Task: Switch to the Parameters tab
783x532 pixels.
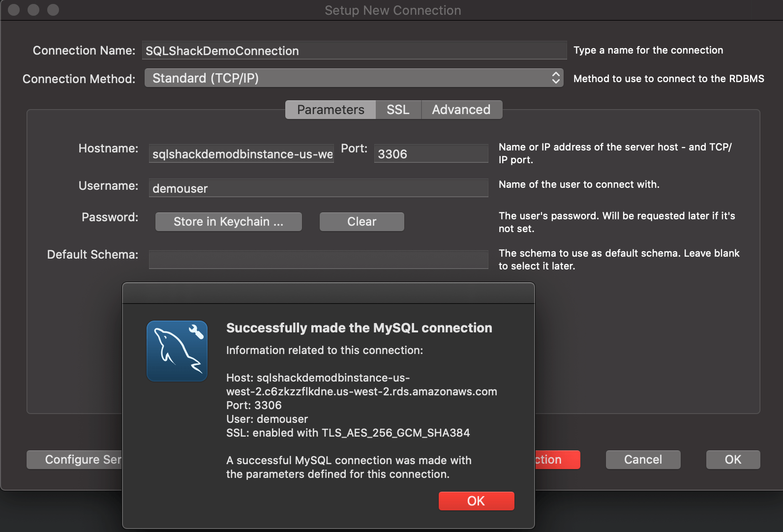Action: tap(331, 110)
